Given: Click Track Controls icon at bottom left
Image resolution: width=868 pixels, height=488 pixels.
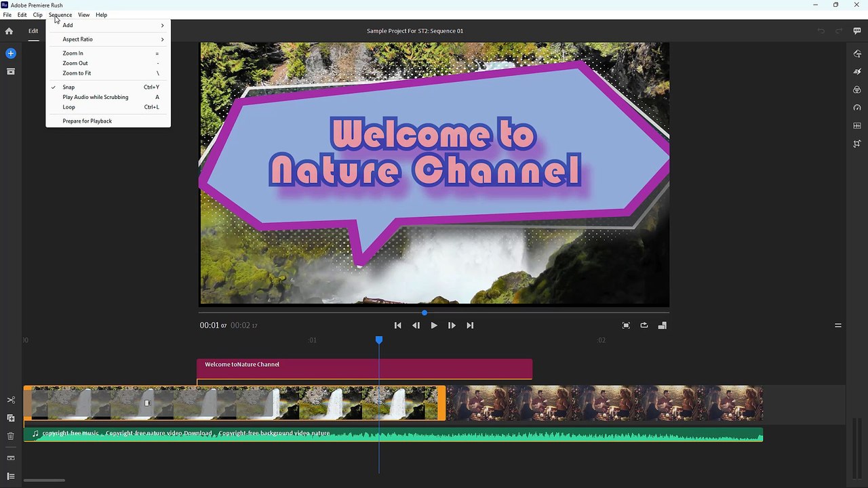Looking at the screenshot, I should 10,476.
